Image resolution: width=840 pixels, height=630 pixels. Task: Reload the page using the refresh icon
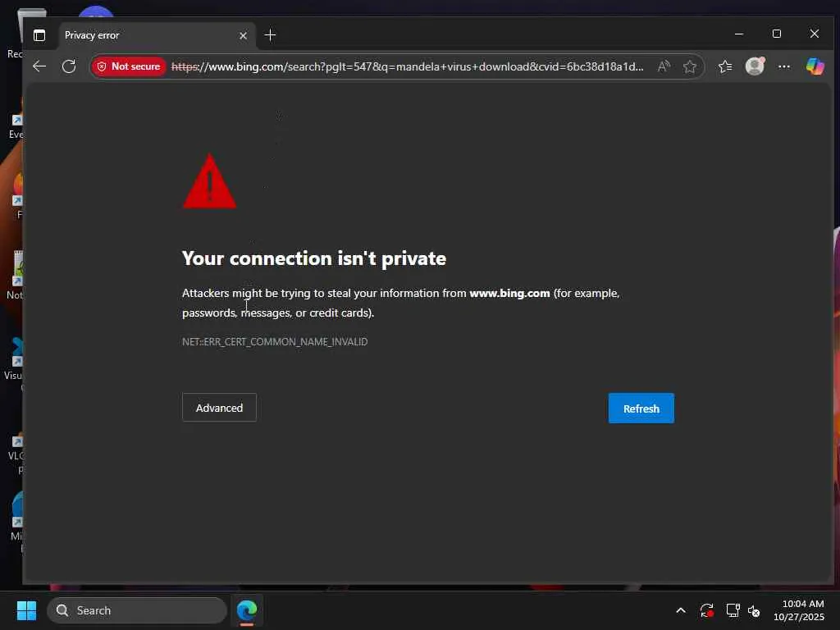pos(69,66)
